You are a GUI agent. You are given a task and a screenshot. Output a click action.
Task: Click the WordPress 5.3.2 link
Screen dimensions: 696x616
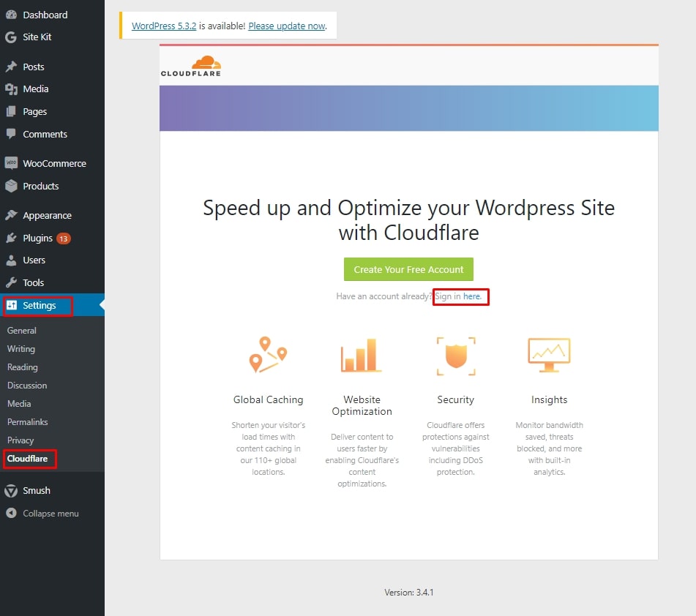(x=164, y=26)
